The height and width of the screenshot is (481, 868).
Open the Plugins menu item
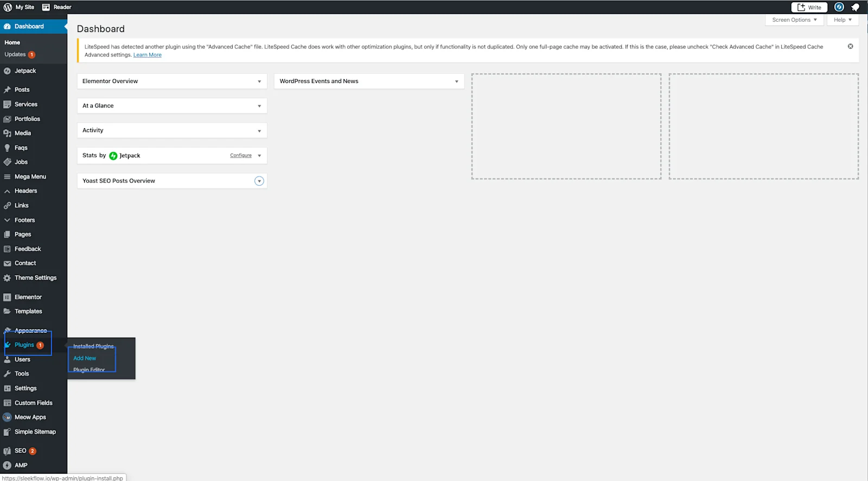point(34,345)
